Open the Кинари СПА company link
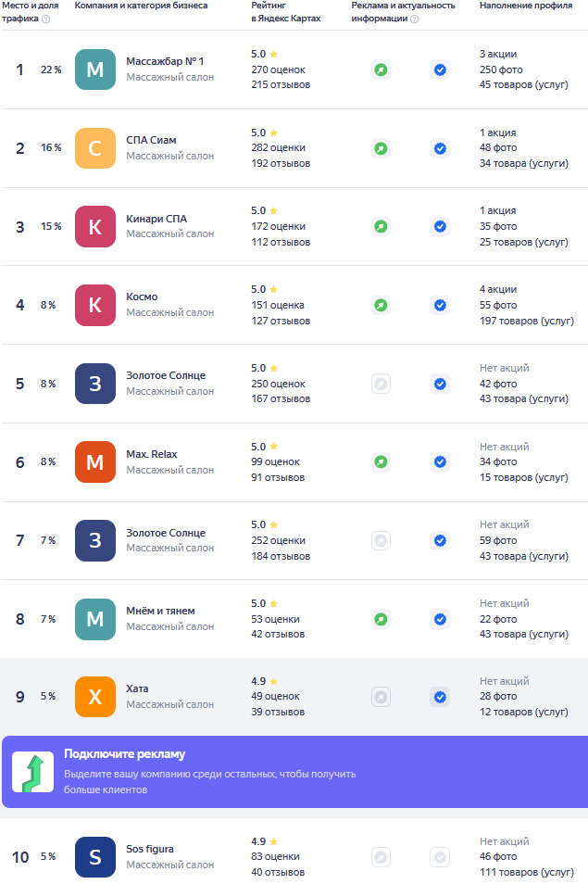Screen dimensions: 588x884 coord(156,219)
